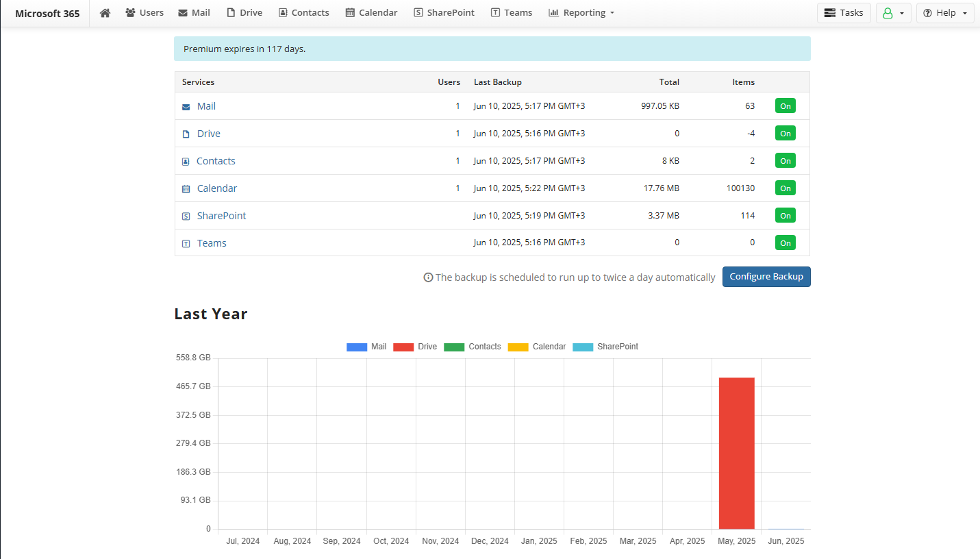The image size is (980, 559).
Task: Select the 997.05 KB Mail total cell
Action: 660,106
